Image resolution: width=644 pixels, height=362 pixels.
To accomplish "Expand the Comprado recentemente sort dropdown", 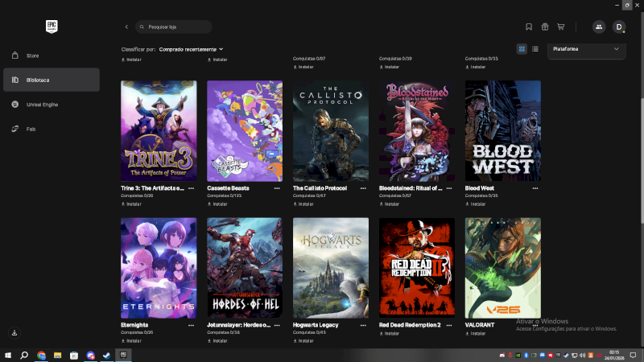I will pos(191,49).
